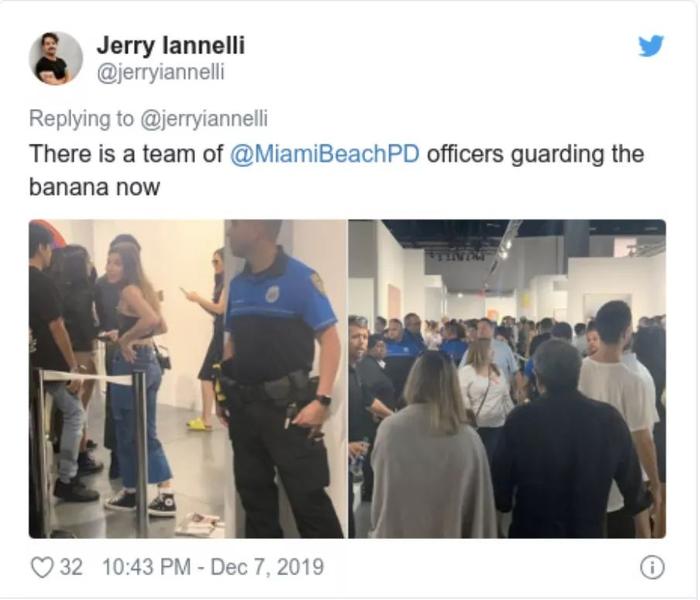Open the @jerryiannelli handle under name
This screenshot has width=700, height=600.
tap(161, 72)
